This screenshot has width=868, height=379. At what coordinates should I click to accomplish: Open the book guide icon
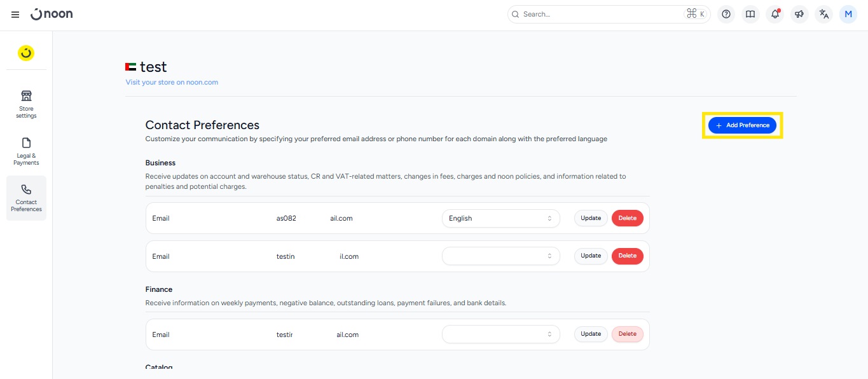(x=750, y=14)
